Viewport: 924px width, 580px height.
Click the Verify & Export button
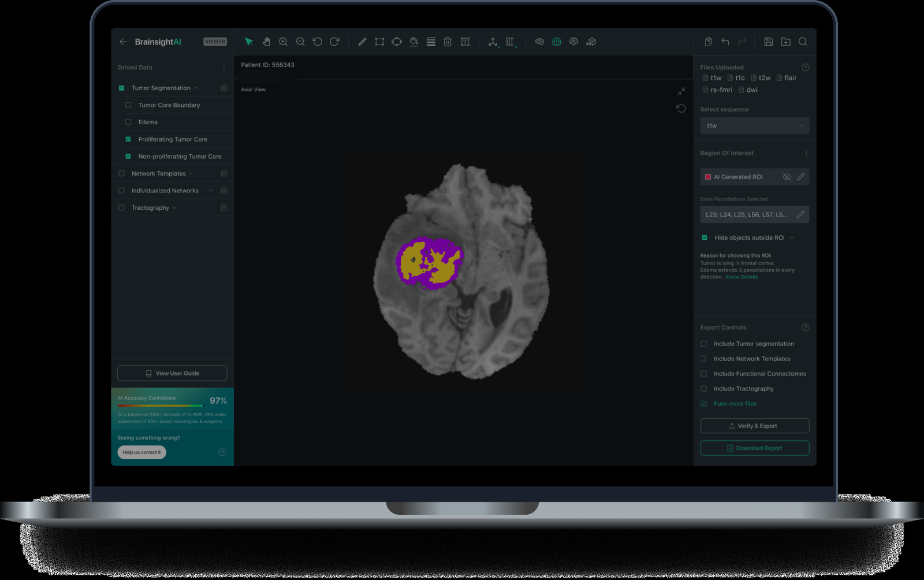(x=754, y=426)
